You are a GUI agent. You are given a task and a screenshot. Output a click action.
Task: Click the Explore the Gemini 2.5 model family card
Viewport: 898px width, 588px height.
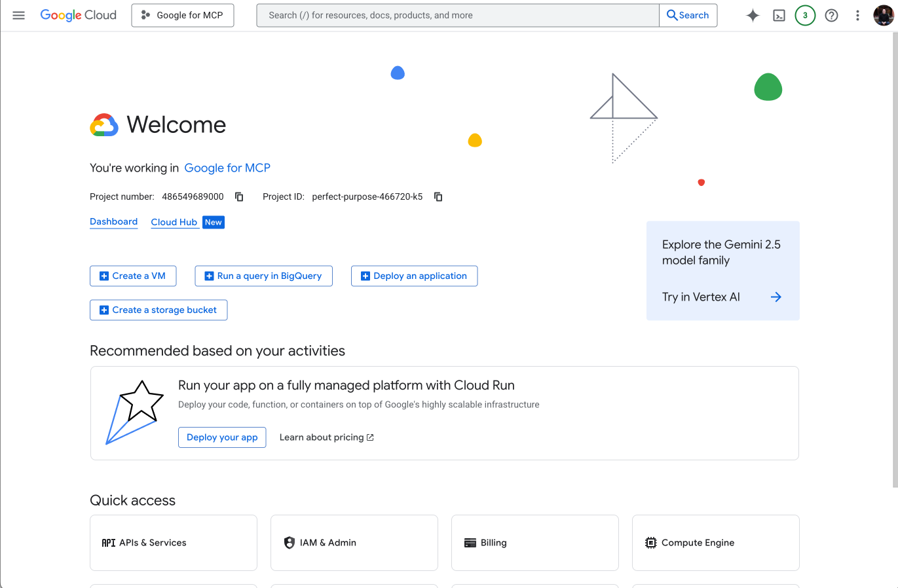pyautogui.click(x=723, y=270)
